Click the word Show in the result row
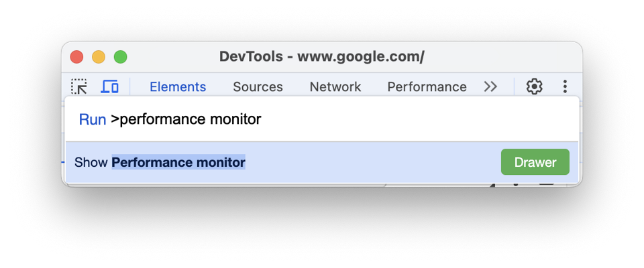The height and width of the screenshot is (268, 644). (x=91, y=162)
